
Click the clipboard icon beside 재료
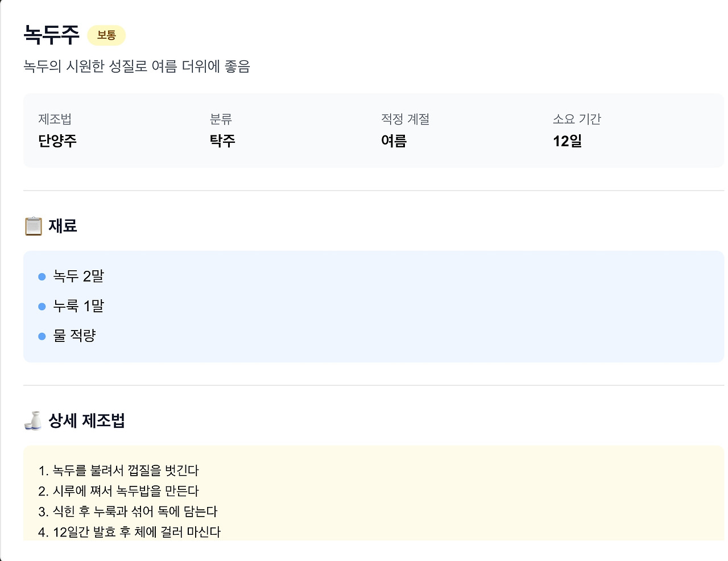(34, 226)
